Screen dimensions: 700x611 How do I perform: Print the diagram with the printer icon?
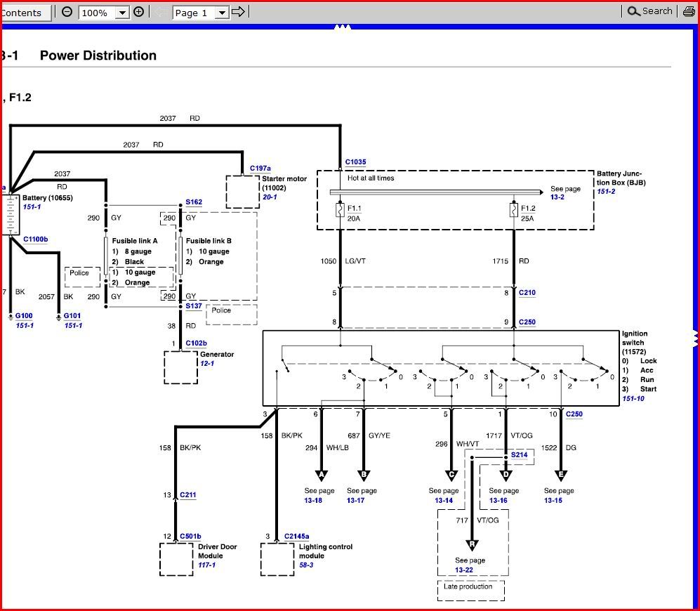coord(689,11)
